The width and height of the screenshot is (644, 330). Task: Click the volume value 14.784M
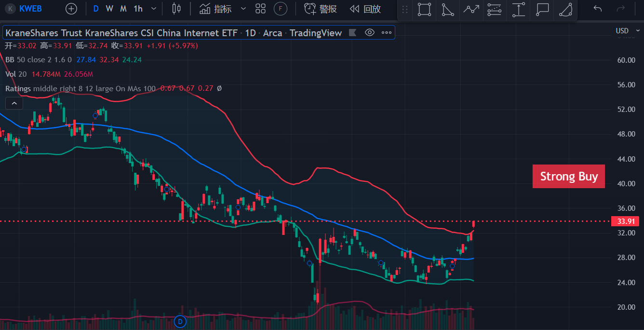[46, 74]
